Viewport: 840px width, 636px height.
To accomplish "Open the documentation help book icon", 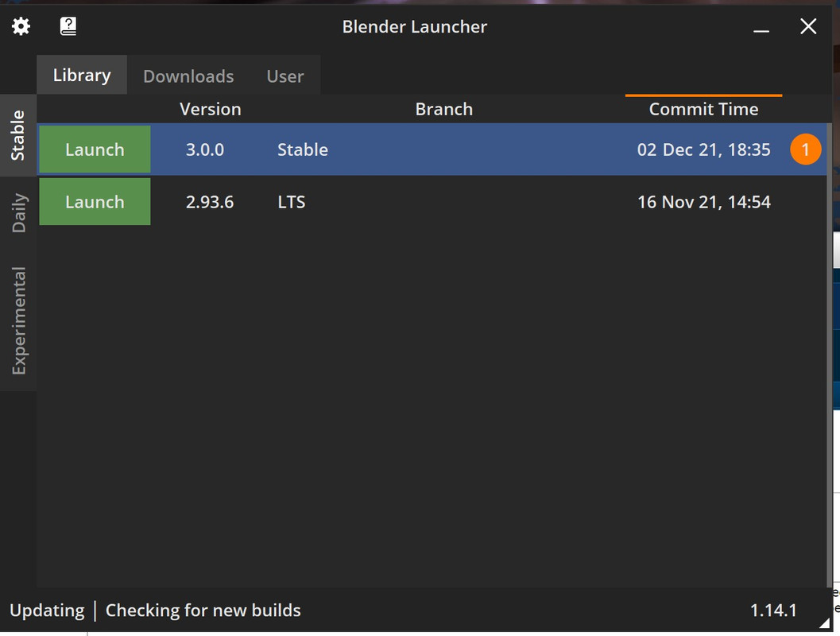I will (68, 26).
